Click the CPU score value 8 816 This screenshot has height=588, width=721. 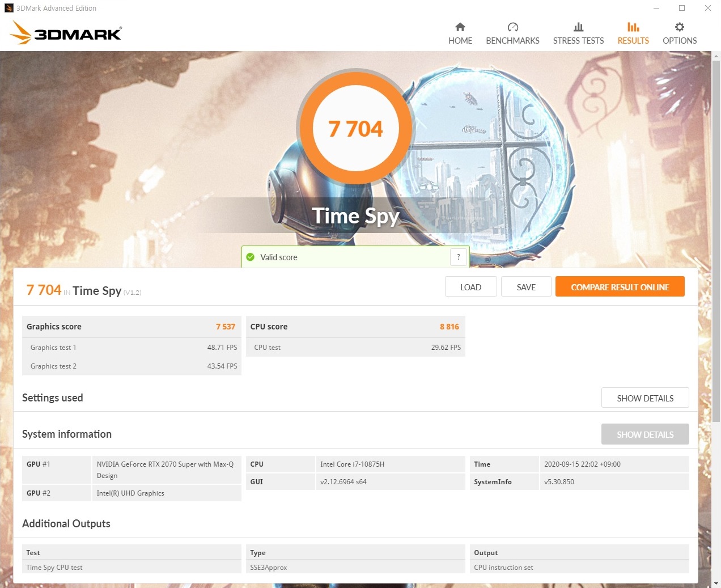click(x=449, y=327)
